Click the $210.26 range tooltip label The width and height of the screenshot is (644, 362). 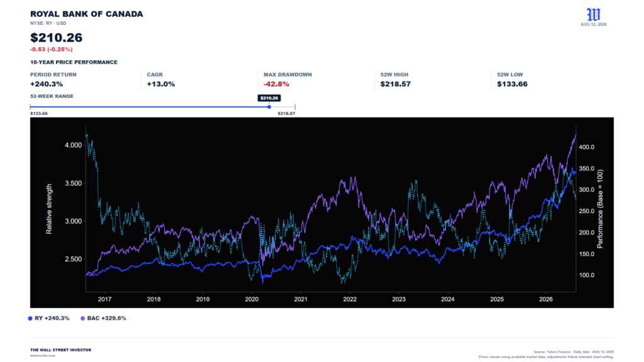[269, 98]
